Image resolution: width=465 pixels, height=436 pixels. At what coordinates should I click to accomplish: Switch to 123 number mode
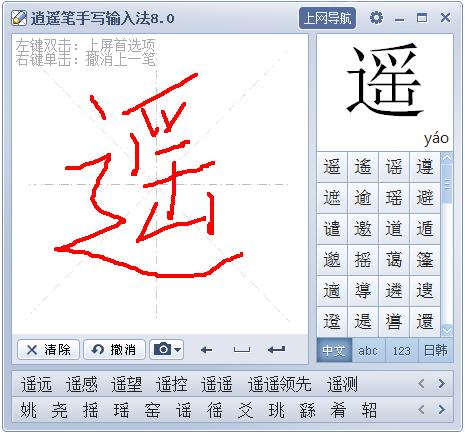[401, 350]
